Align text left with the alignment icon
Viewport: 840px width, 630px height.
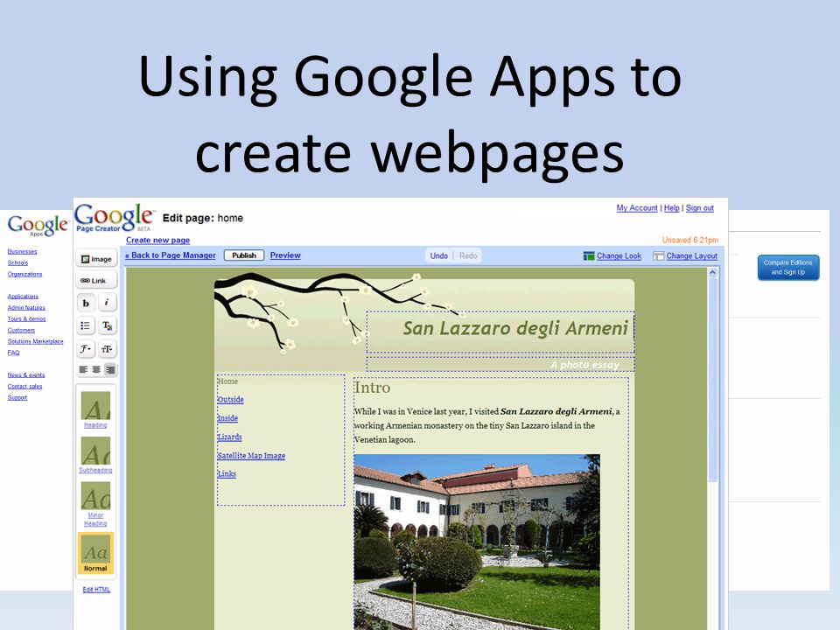click(x=84, y=369)
